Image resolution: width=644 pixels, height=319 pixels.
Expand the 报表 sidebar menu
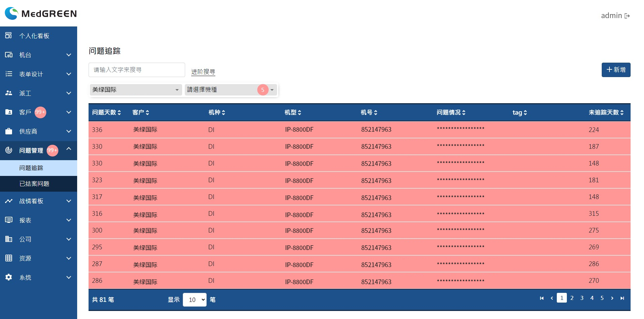39,220
